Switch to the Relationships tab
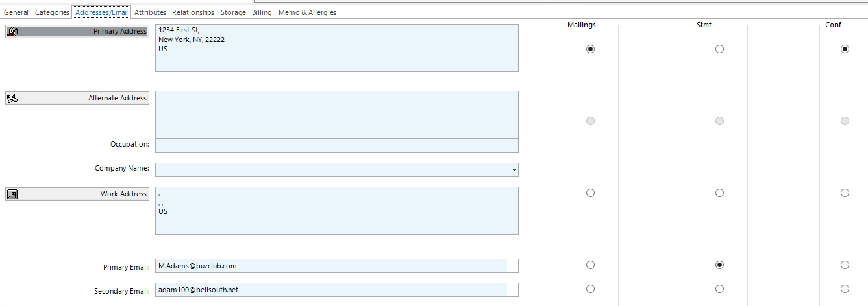This screenshot has width=868, height=306. pyautogui.click(x=193, y=12)
